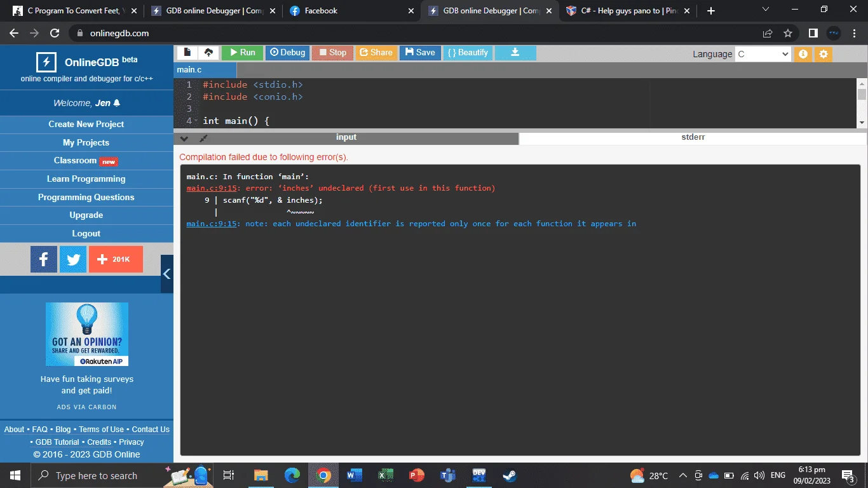Open the Share option

[376, 53]
